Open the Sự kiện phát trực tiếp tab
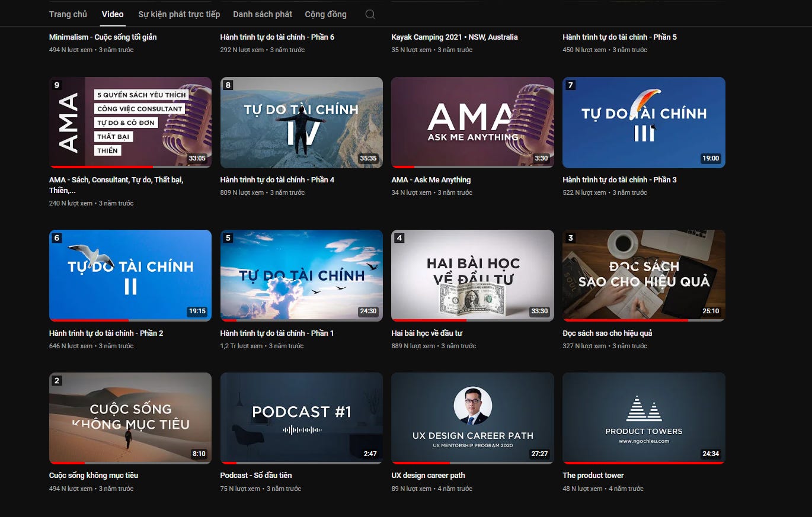 click(179, 14)
